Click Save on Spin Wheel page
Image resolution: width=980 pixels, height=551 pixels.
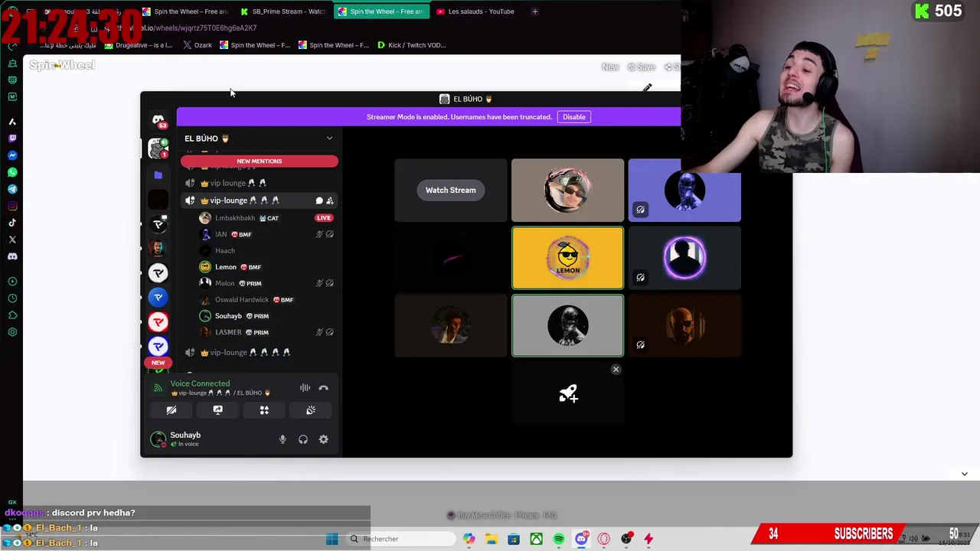pos(642,67)
